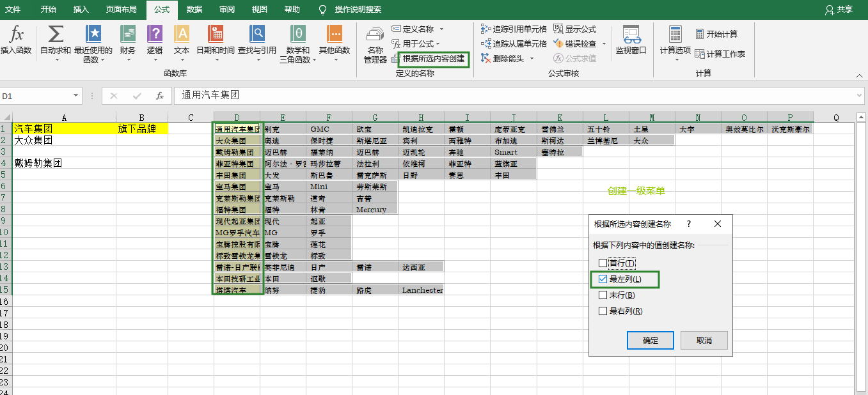Click the formula bar input field
868x395 pixels.
pos(514,96)
